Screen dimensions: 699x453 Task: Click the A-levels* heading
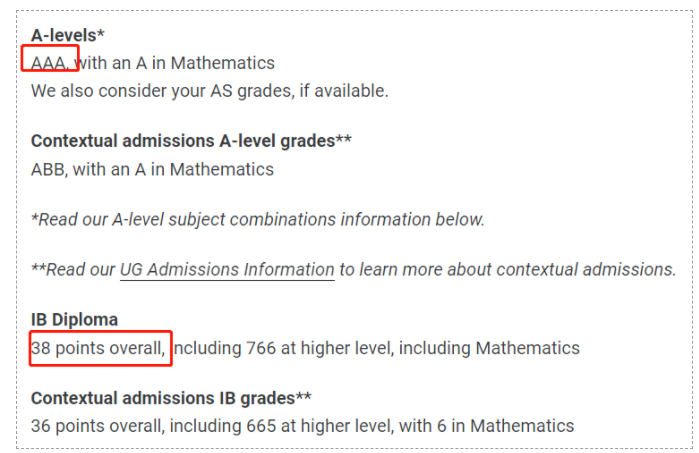68,35
